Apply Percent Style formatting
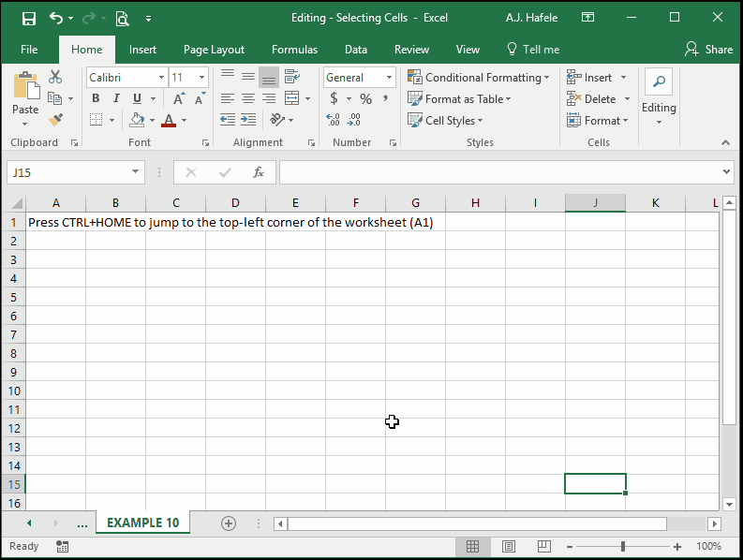This screenshot has height=560, width=743. coord(365,98)
